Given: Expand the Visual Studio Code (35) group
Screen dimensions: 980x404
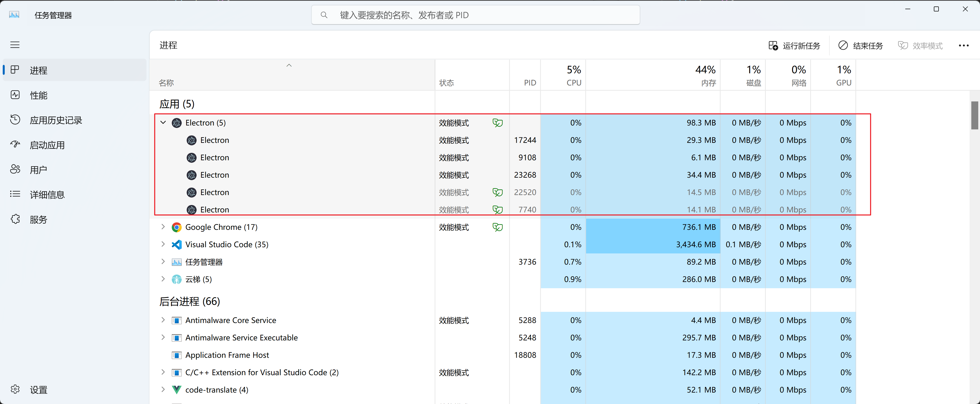Looking at the screenshot, I should [x=163, y=244].
